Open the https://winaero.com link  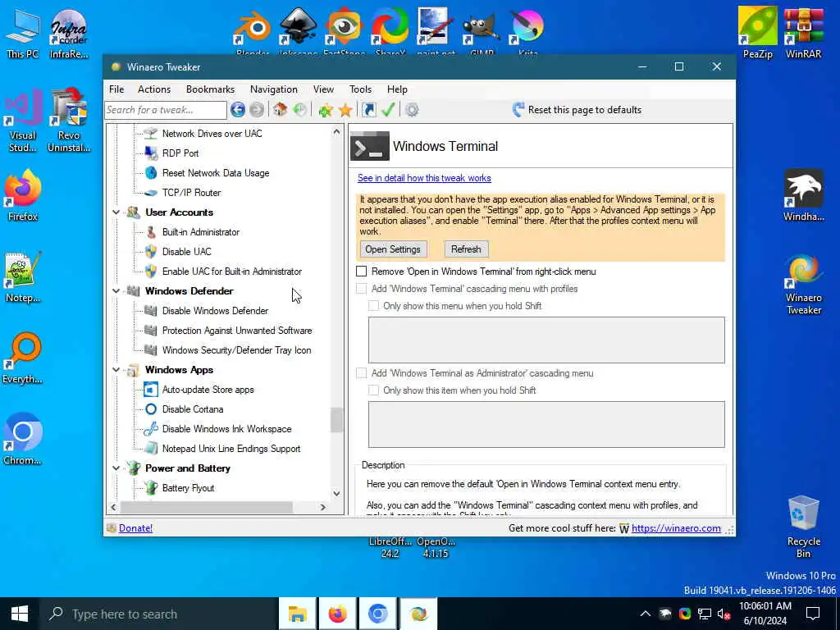click(676, 528)
